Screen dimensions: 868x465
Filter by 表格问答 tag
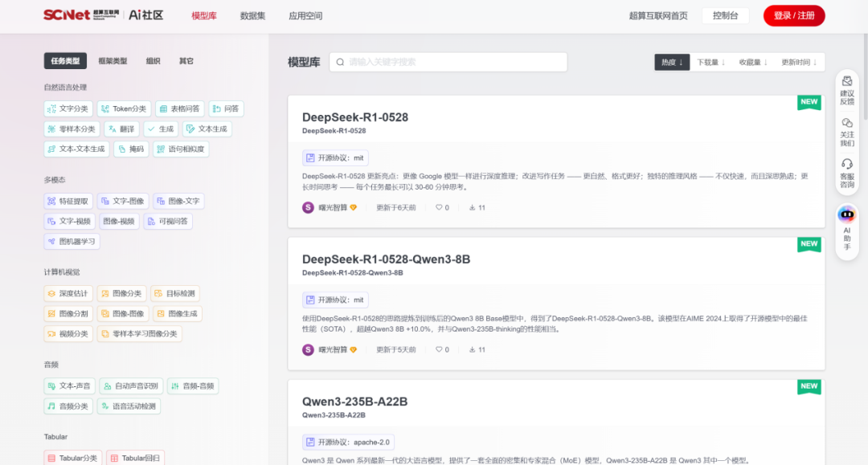(x=179, y=109)
